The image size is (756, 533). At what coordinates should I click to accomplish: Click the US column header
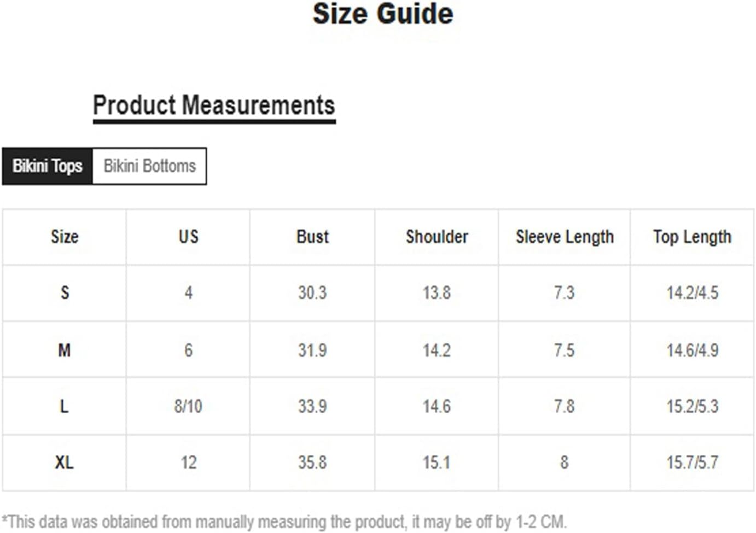click(x=188, y=237)
